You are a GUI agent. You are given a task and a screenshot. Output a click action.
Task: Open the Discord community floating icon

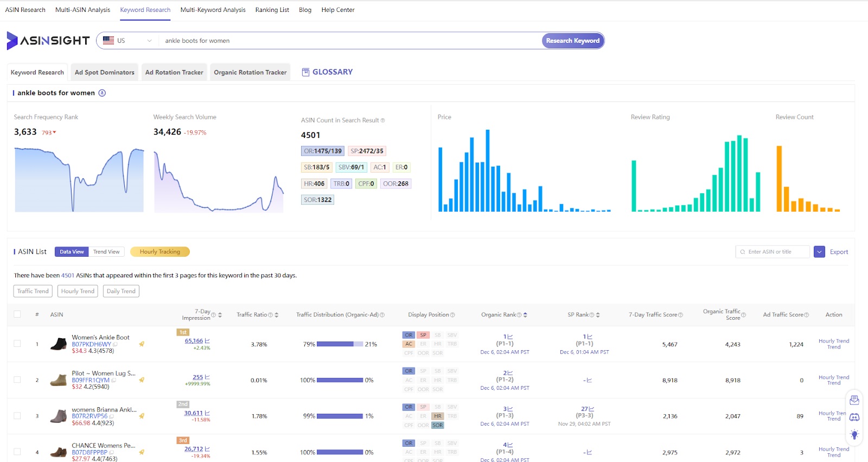[854, 417]
